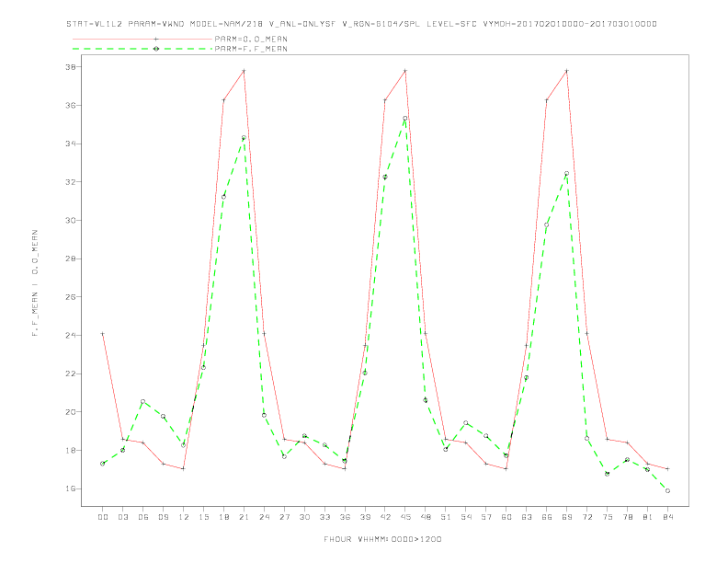Click x-axis forecast hour label 54
728x563 pixels.
pyautogui.click(x=466, y=517)
